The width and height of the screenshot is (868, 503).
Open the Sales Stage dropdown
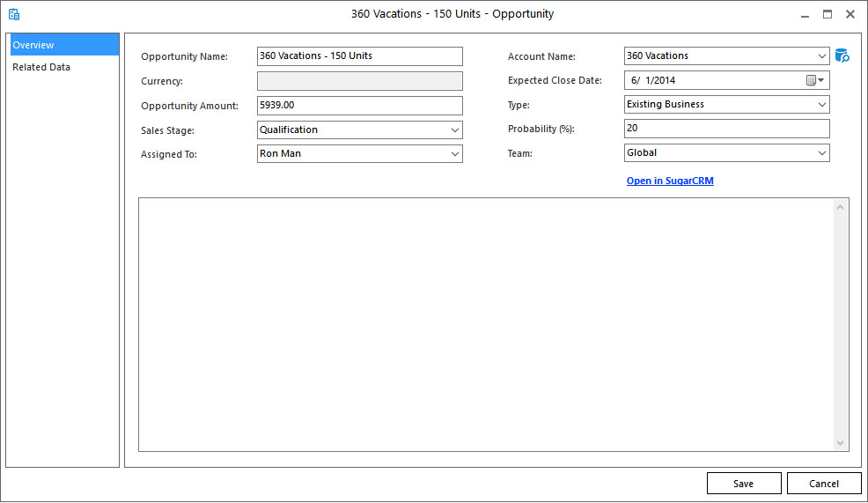454,129
